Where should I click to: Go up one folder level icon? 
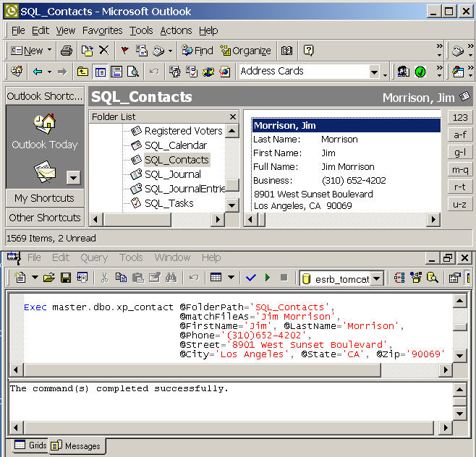click(82, 72)
